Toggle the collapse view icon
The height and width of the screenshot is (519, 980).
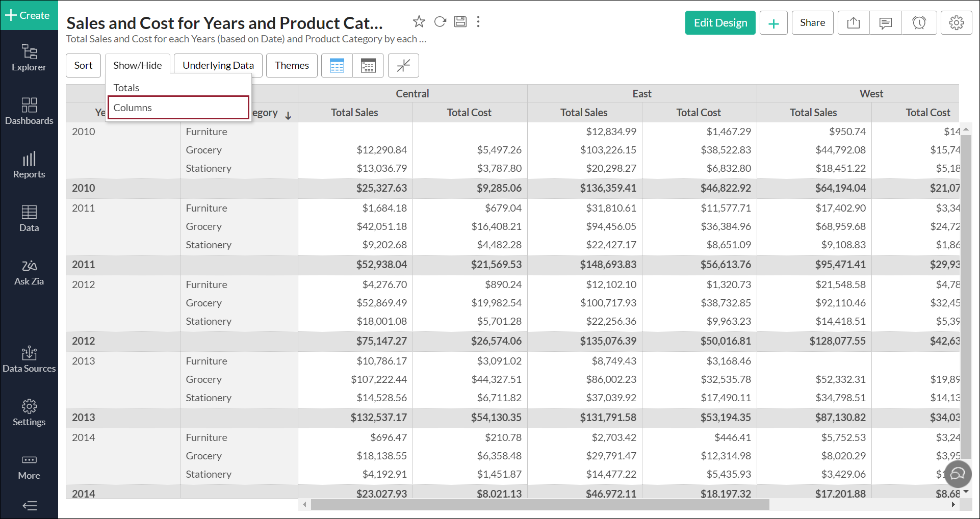coord(403,65)
